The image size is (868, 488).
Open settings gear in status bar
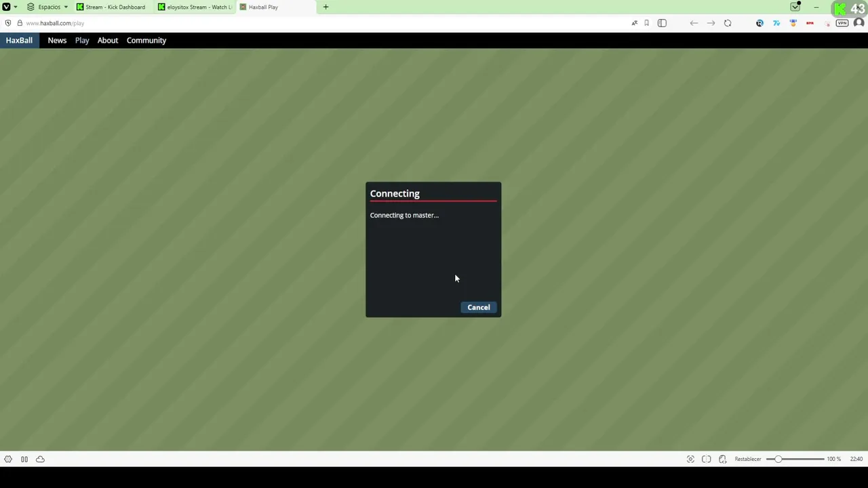pos(8,460)
